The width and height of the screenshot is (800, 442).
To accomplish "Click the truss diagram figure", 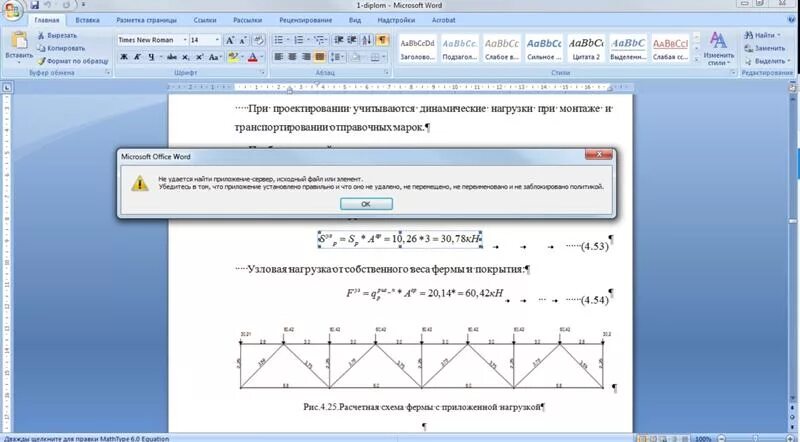I will [x=422, y=360].
